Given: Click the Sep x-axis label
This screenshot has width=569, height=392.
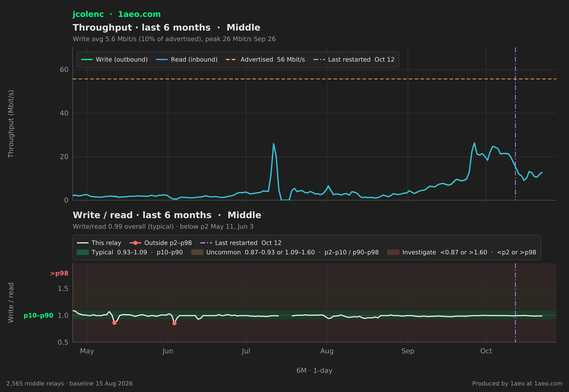Looking at the screenshot, I should pyautogui.click(x=408, y=351).
